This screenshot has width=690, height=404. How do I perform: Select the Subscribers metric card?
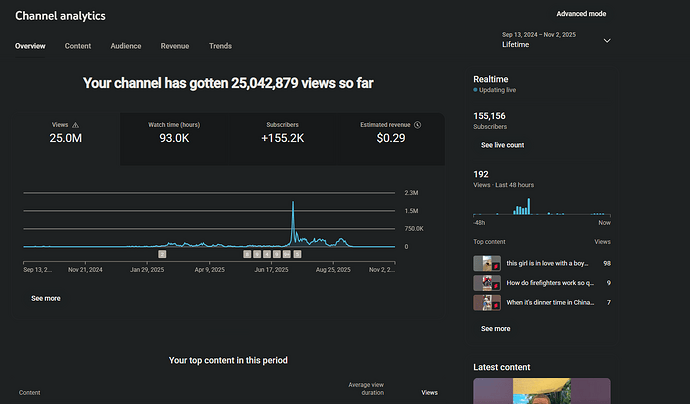(282, 138)
